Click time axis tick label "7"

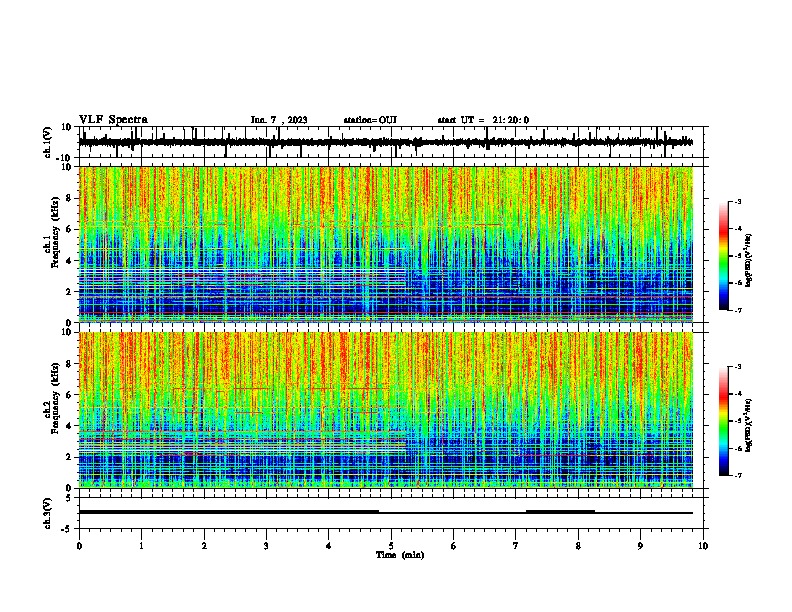[x=516, y=546]
